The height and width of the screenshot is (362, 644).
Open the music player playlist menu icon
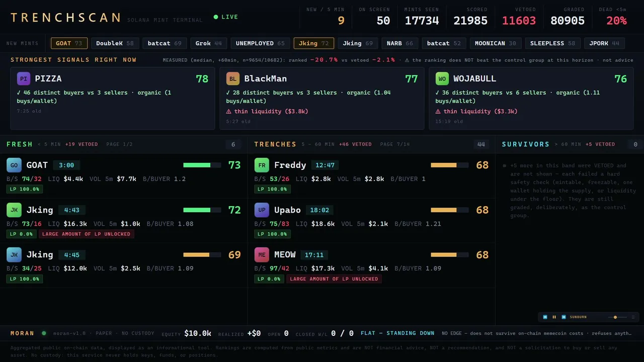633,317
